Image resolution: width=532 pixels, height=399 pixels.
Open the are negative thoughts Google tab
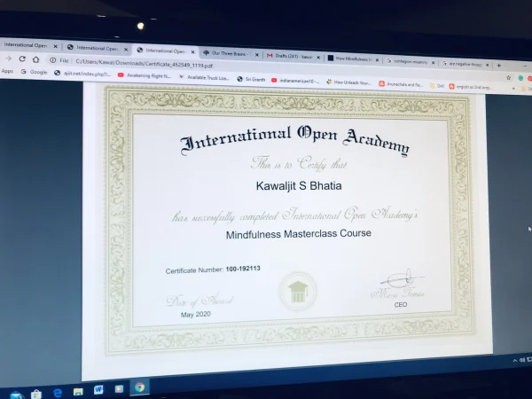[465, 64]
